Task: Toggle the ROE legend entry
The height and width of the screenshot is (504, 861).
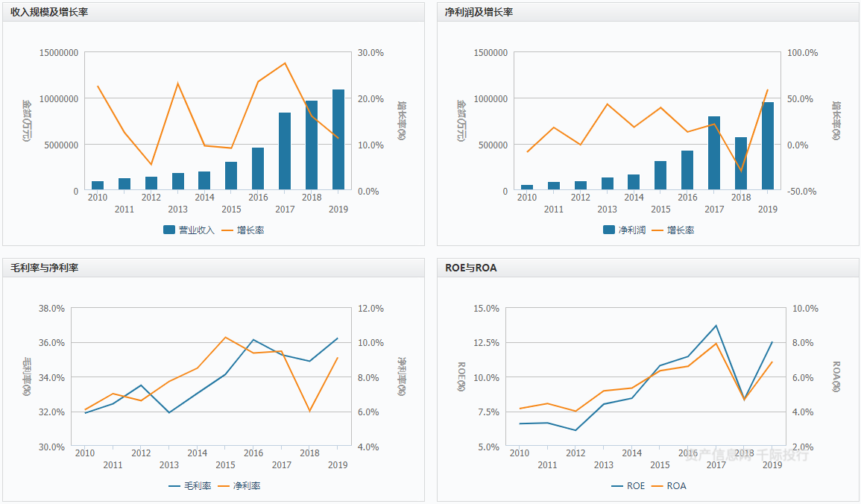Action: coord(628,486)
